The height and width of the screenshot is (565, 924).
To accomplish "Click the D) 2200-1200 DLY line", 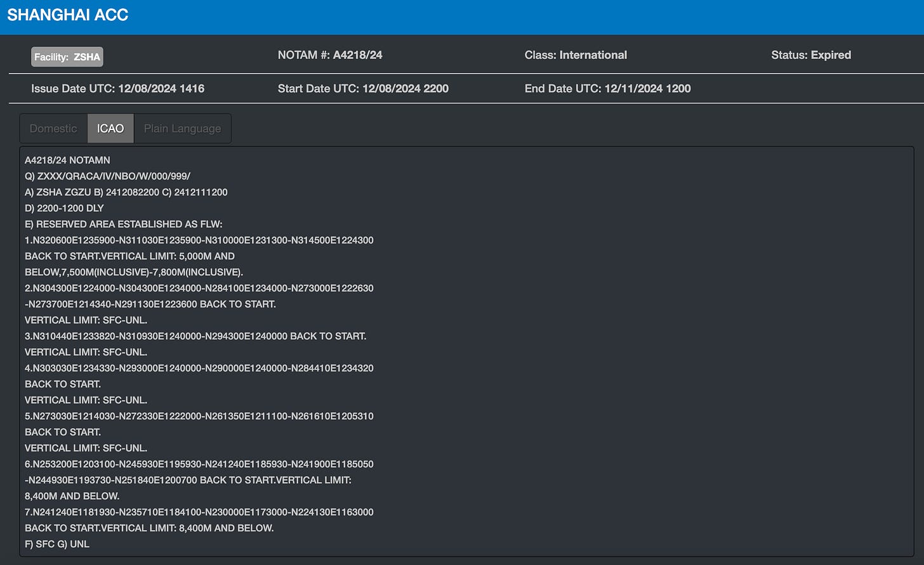I will [x=64, y=208].
